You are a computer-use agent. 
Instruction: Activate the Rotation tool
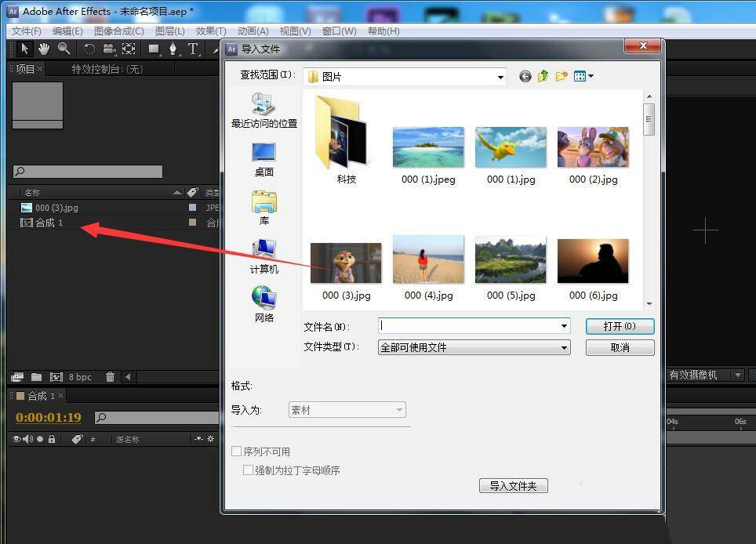coord(89,49)
